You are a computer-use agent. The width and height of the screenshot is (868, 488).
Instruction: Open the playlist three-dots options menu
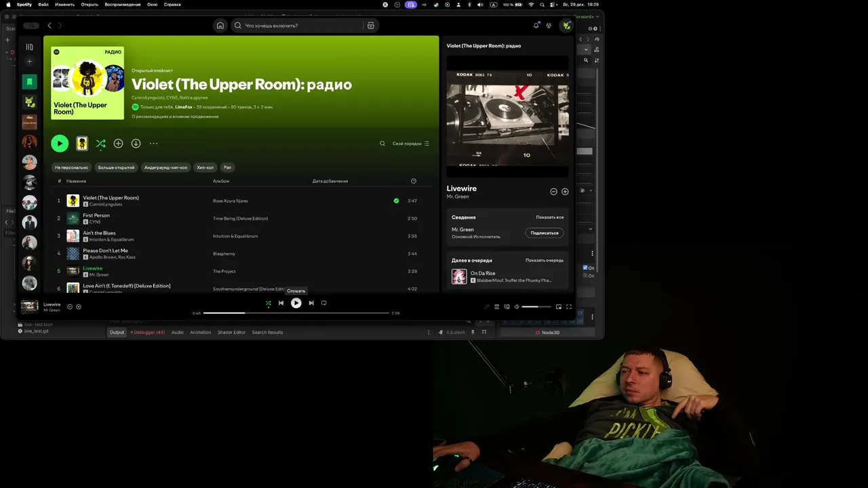[153, 144]
